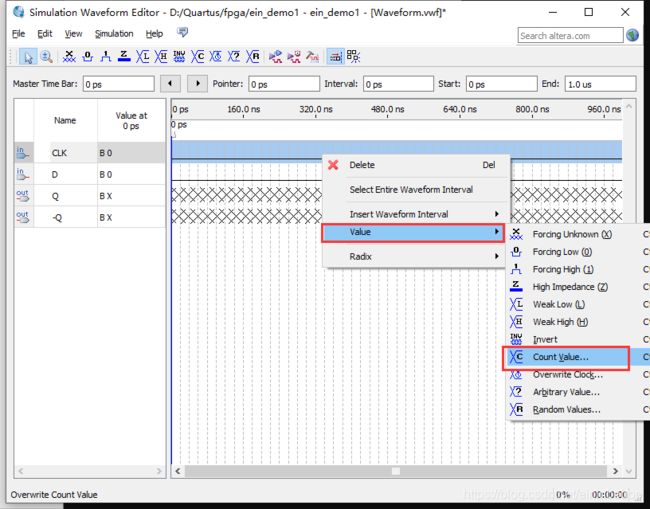Viewport: 650px width, 509px height.
Task: Click toolbar Forcing Low (0) icon
Action: coord(87,57)
